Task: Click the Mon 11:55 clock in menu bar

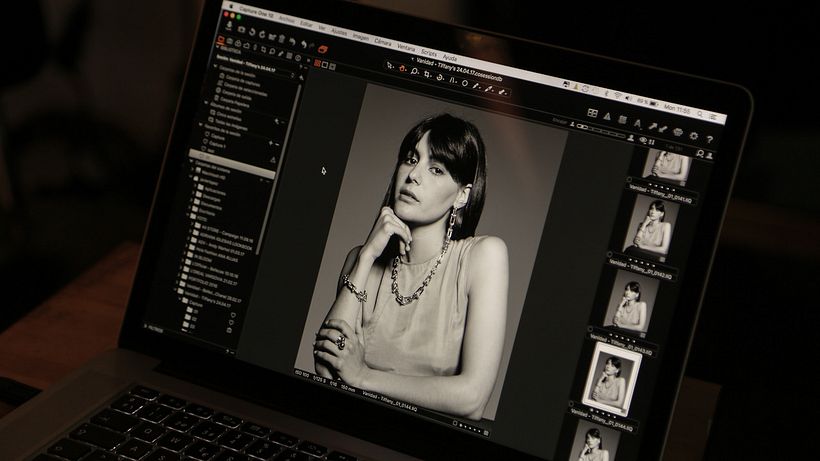Action: tap(677, 109)
